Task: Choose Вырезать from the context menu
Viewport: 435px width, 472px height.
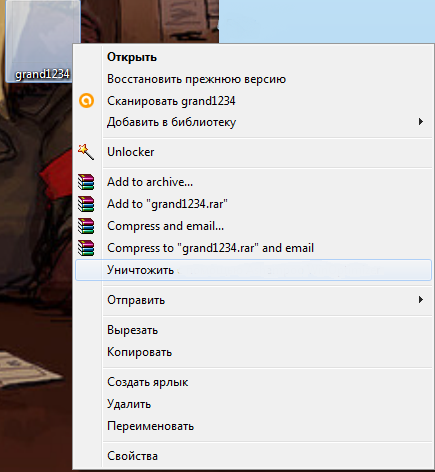Action: (x=253, y=330)
